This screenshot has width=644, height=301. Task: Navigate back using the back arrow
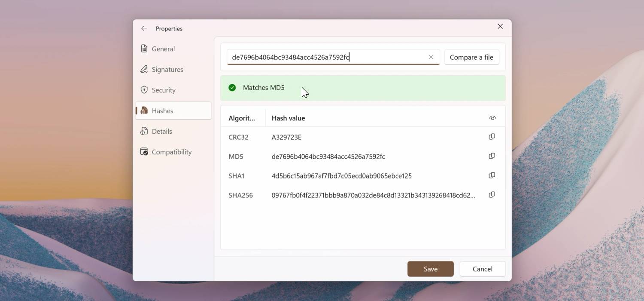(144, 28)
